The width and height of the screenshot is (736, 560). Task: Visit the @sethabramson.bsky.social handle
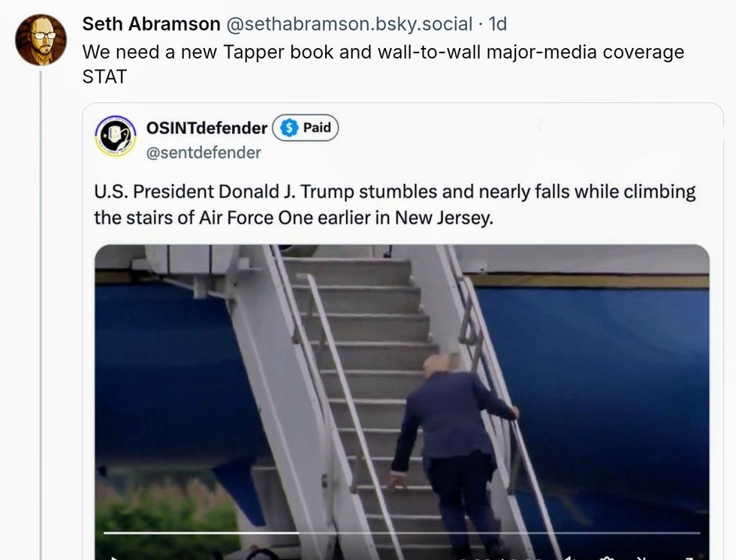tap(349, 24)
